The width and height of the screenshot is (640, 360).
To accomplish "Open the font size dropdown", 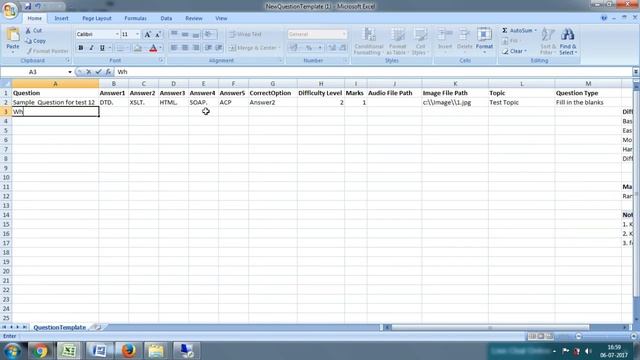I will 137,34.
